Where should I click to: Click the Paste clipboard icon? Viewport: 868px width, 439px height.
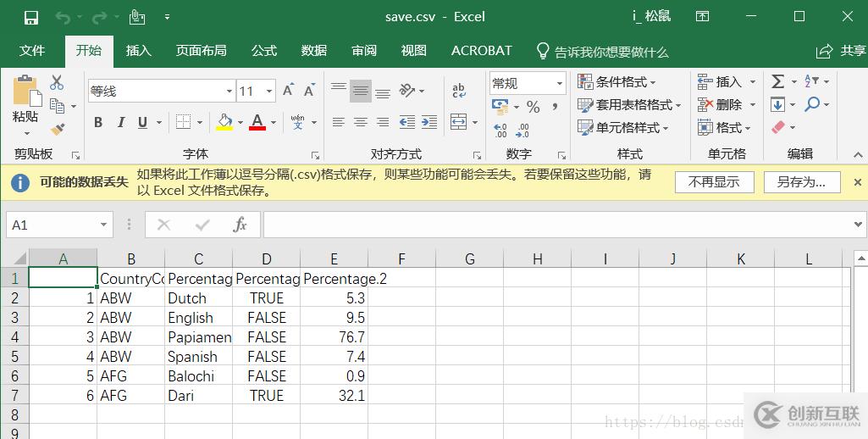pyautogui.click(x=26, y=91)
